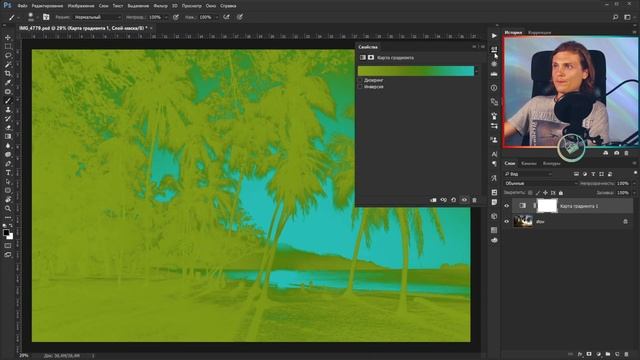
Task: Select the Hand tool
Action: click(8, 199)
